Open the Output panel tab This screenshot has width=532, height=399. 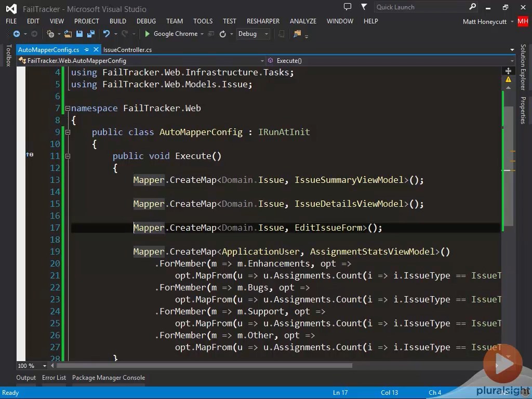(26, 378)
